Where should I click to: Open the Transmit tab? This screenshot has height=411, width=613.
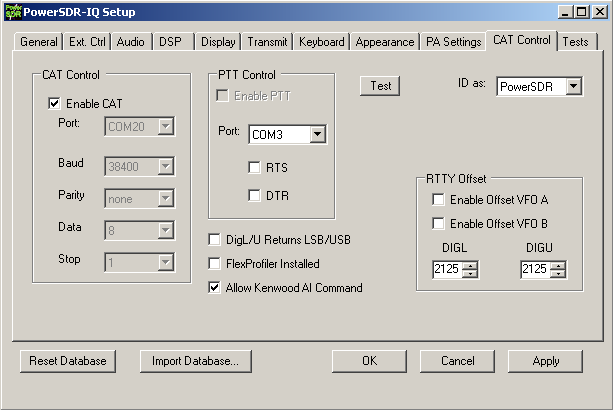(267, 42)
